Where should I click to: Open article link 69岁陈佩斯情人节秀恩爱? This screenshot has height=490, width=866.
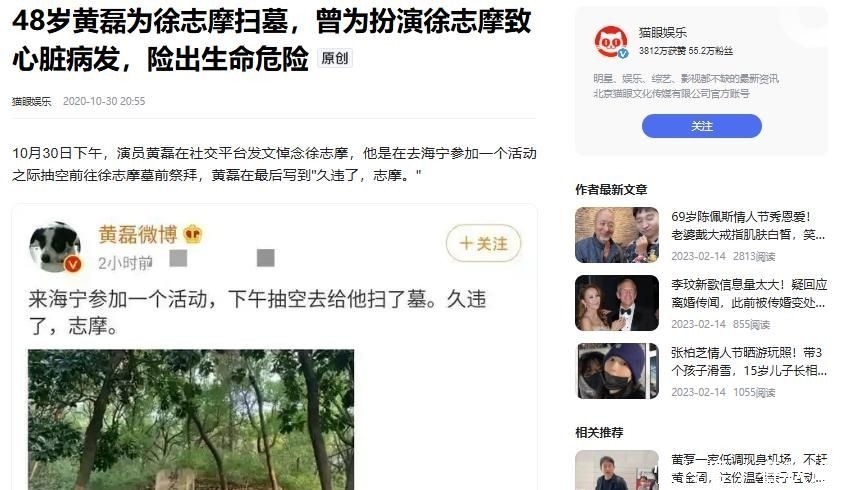748,226
